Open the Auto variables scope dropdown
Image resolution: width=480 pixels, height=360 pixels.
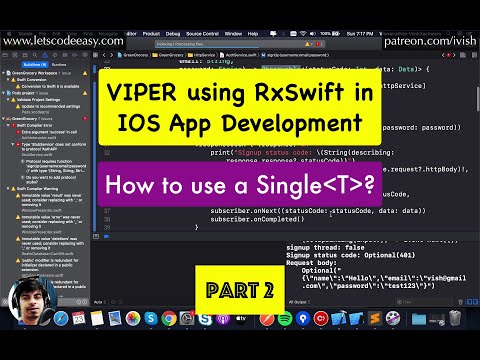[x=100, y=302]
